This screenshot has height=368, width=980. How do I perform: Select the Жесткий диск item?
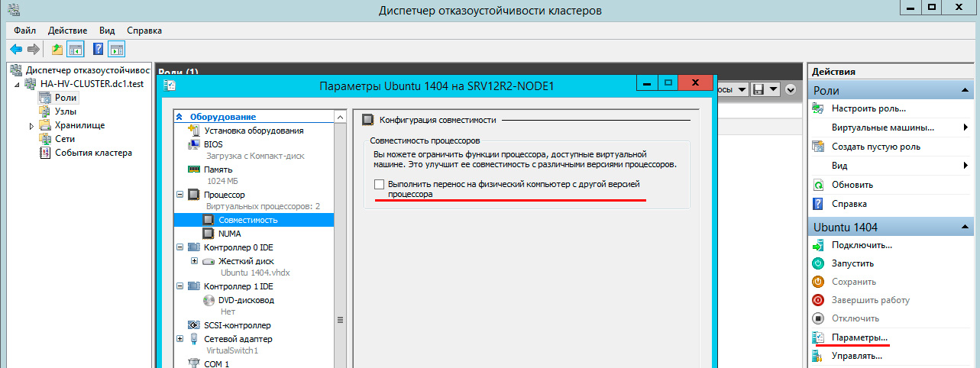245,261
